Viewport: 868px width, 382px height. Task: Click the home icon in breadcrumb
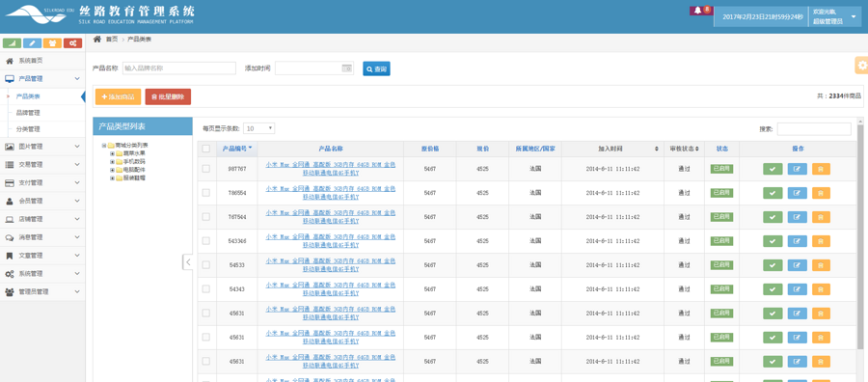pos(96,39)
